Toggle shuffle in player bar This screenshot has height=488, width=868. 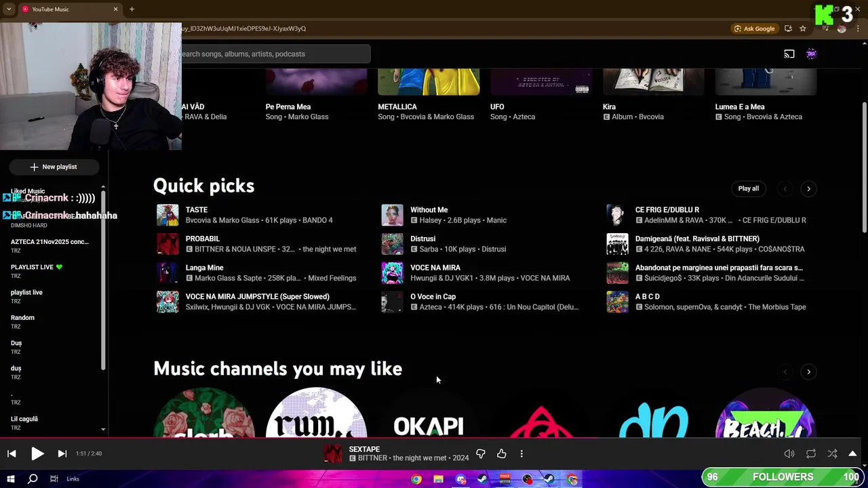click(833, 453)
